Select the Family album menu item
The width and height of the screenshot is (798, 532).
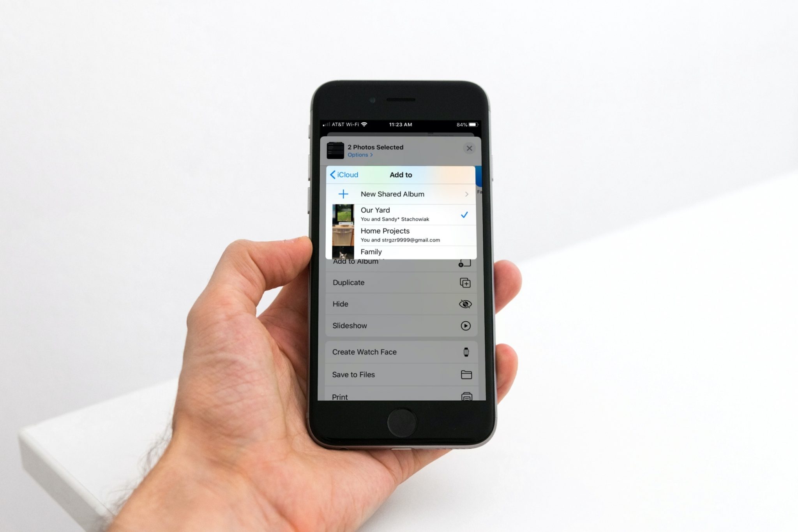(401, 251)
